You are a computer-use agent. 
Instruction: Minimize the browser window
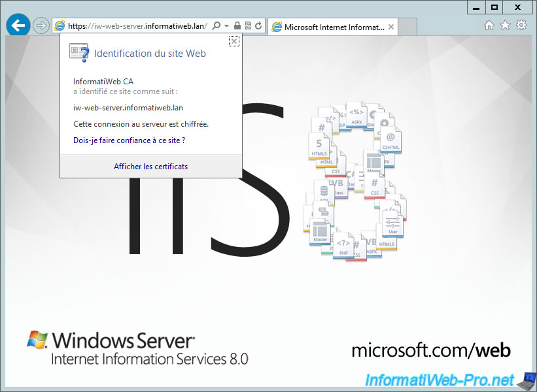(x=476, y=7)
